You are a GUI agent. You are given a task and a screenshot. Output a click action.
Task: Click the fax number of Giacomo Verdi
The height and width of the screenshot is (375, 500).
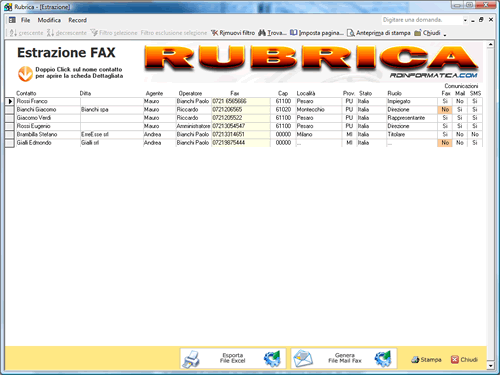(x=241, y=118)
